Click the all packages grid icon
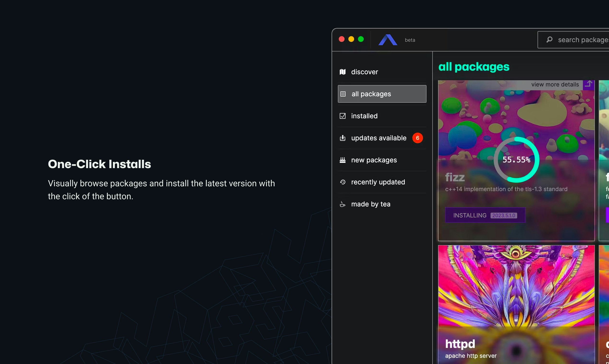609x364 pixels. (x=343, y=94)
